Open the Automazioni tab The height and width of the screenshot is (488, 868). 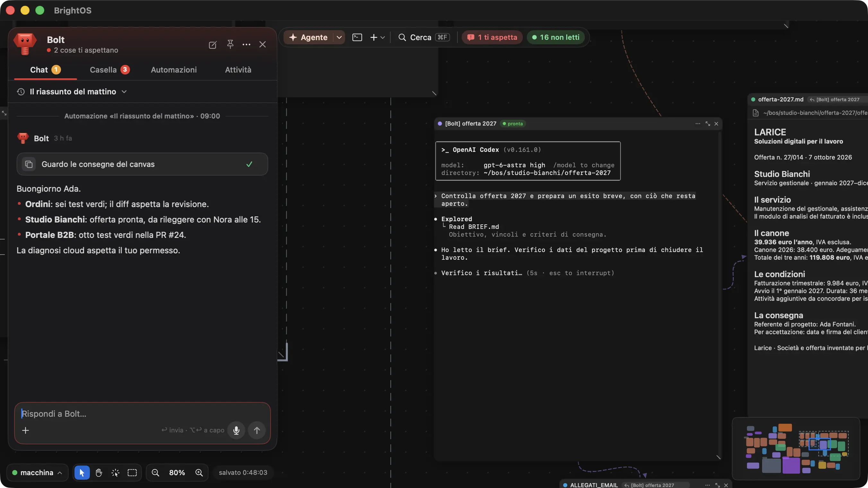coord(174,70)
